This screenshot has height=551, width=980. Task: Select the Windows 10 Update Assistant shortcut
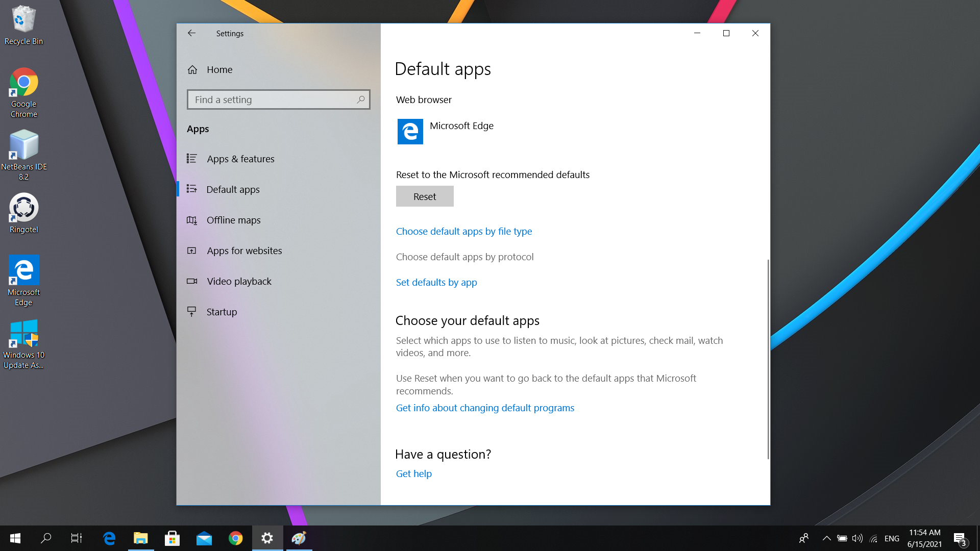click(23, 344)
